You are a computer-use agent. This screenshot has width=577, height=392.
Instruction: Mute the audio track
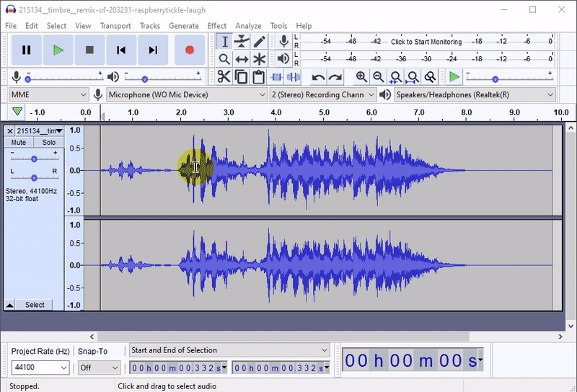pos(19,143)
